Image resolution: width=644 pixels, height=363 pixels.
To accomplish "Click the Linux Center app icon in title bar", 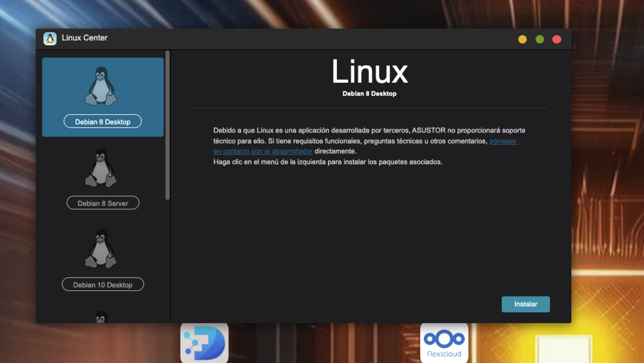I will [50, 38].
